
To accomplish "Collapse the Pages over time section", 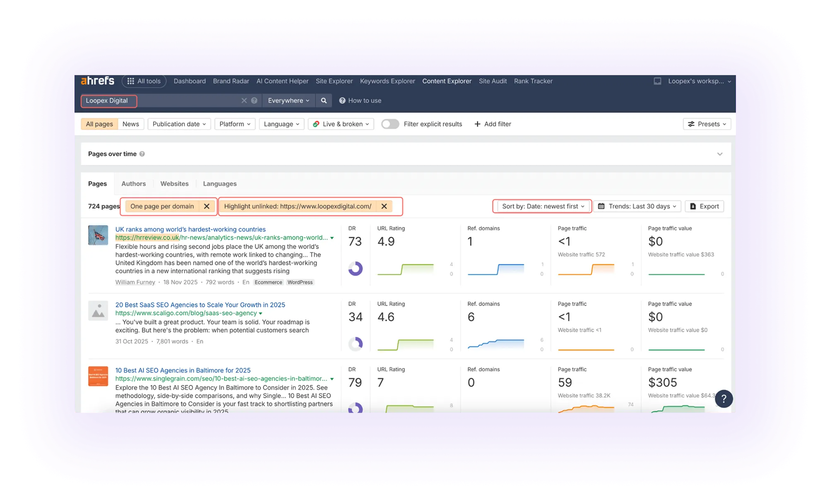I will (720, 154).
